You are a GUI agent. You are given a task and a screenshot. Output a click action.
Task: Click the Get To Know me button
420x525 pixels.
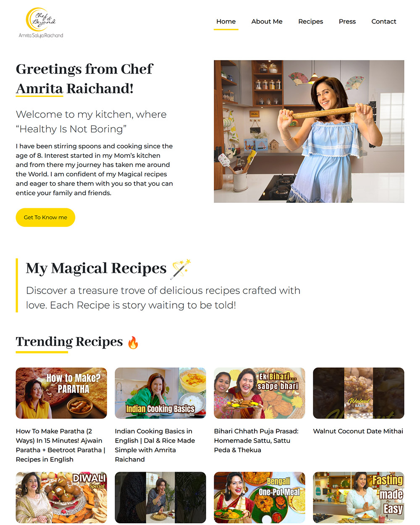pos(45,218)
